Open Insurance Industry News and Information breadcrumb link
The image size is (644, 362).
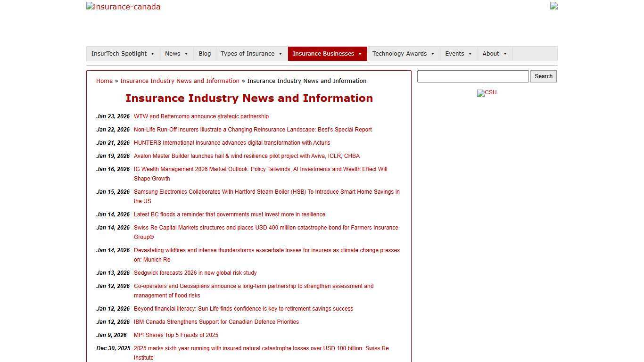[x=180, y=81]
